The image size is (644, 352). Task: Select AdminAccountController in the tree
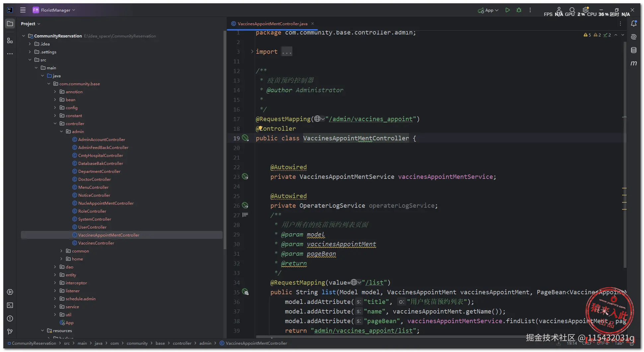click(102, 139)
